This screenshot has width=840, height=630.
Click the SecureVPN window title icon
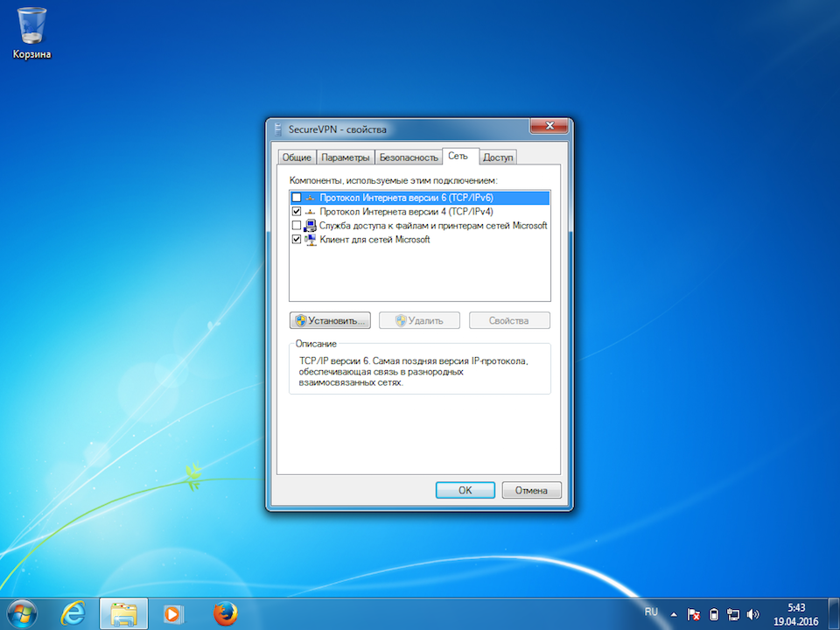277,129
